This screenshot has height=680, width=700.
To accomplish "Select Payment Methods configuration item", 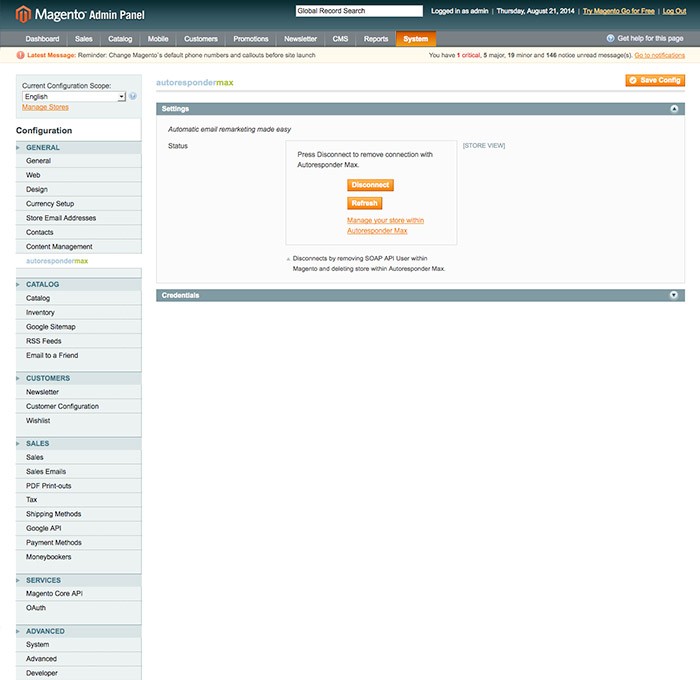I will click(x=79, y=542).
